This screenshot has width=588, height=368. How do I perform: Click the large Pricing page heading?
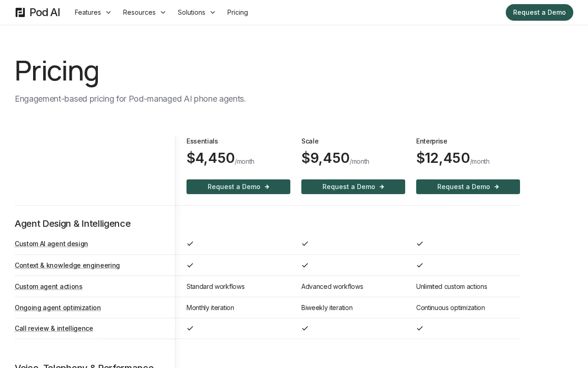pyautogui.click(x=57, y=71)
